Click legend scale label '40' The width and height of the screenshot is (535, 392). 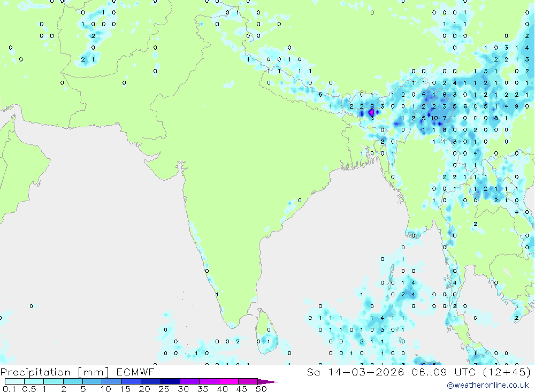pos(222,389)
